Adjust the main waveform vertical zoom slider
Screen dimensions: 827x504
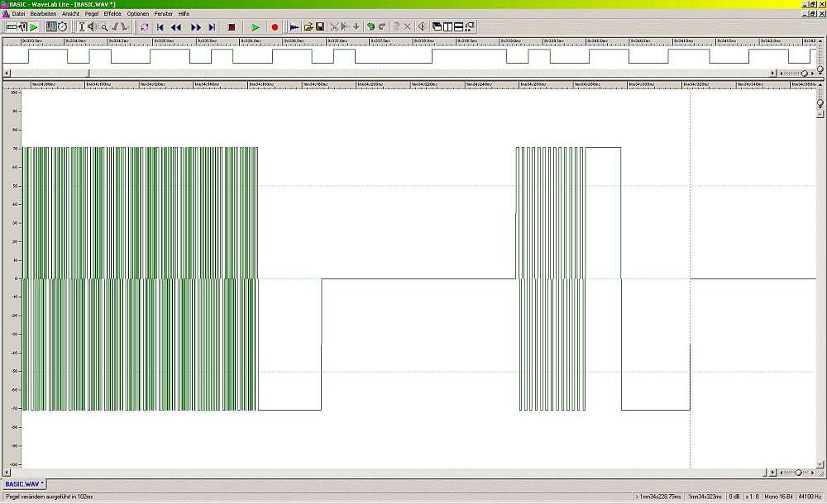click(x=820, y=102)
